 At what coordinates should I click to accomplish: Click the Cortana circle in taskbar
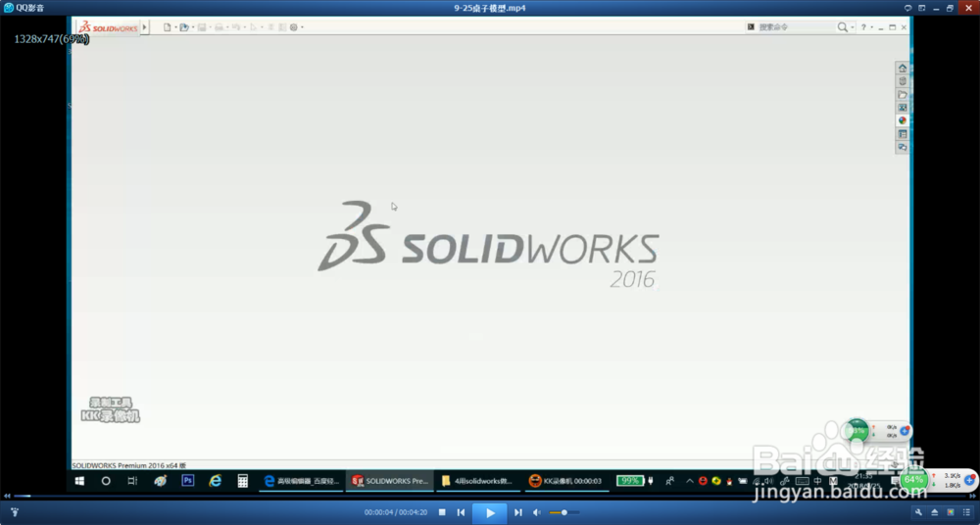[x=106, y=481]
